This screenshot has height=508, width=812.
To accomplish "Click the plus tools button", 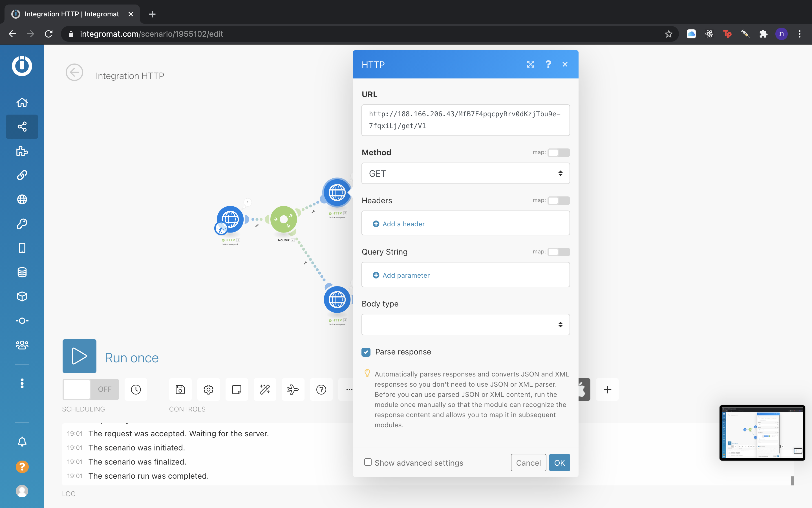I will tap(607, 389).
